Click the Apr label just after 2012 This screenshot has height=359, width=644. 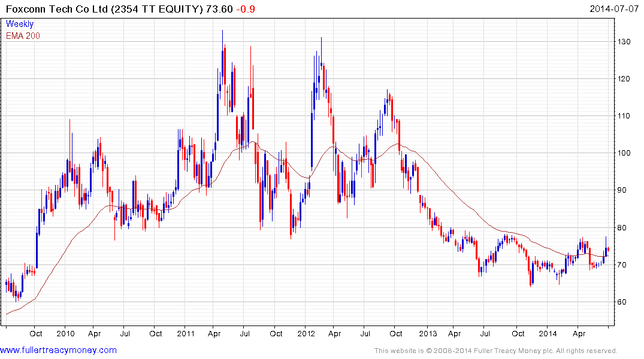click(334, 334)
